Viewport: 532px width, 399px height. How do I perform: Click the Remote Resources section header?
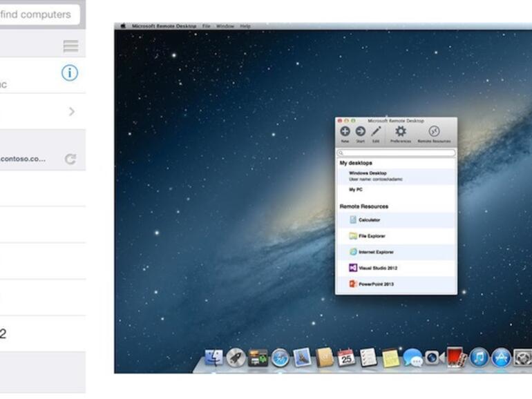pyautogui.click(x=364, y=206)
